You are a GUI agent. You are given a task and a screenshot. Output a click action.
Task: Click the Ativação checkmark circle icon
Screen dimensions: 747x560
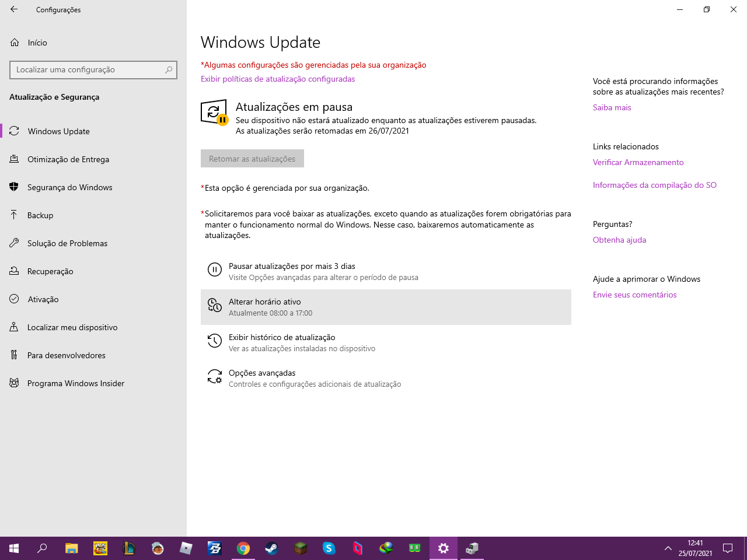[x=14, y=299]
